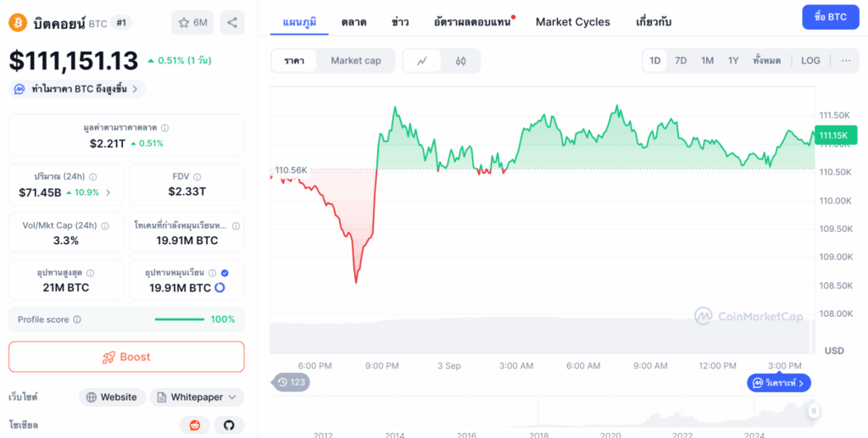
Task: Toggle the LOG scale option
Action: click(x=810, y=61)
